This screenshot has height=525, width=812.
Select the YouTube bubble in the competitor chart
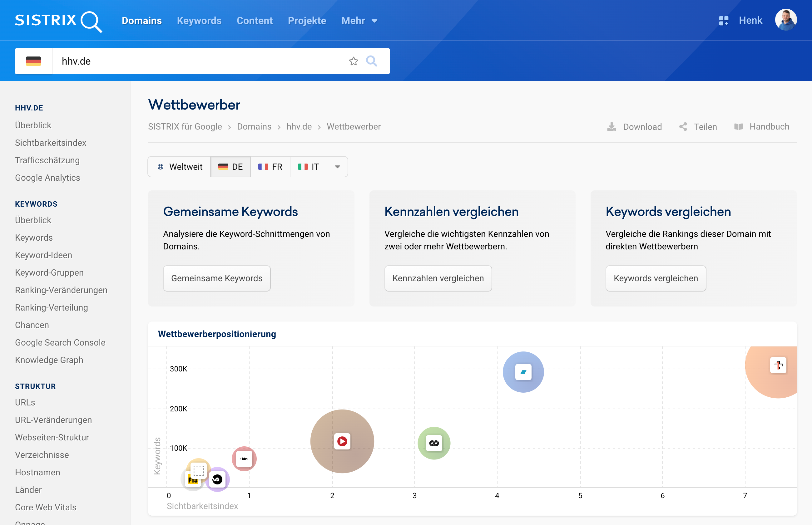pyautogui.click(x=342, y=441)
